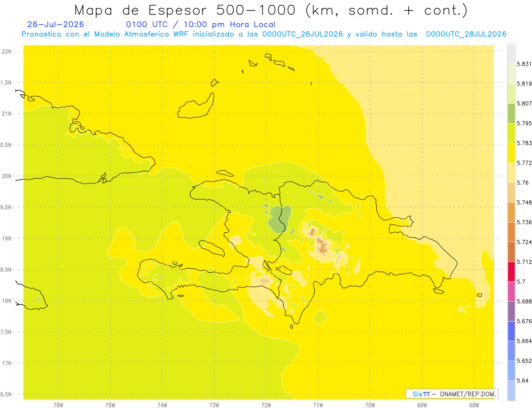Click the '5.664' colorbar value
Viewport: 532px width, 411px height.
pos(524,341)
